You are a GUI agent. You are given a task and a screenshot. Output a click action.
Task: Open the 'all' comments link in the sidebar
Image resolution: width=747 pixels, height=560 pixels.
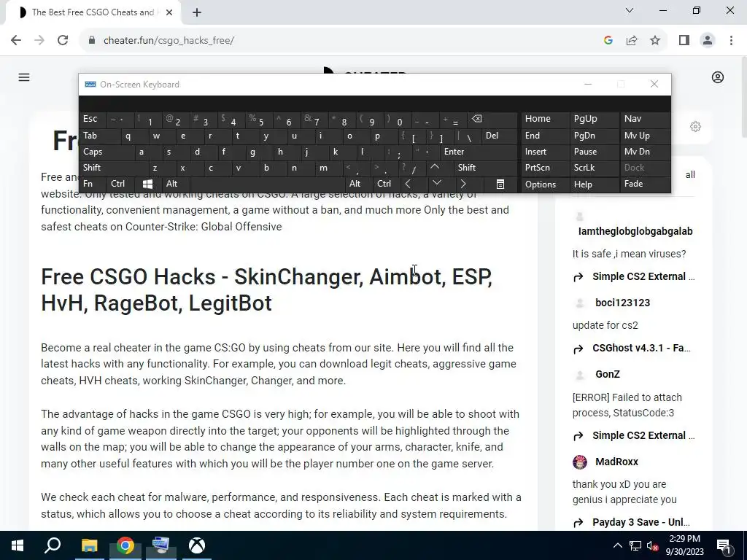coord(690,175)
